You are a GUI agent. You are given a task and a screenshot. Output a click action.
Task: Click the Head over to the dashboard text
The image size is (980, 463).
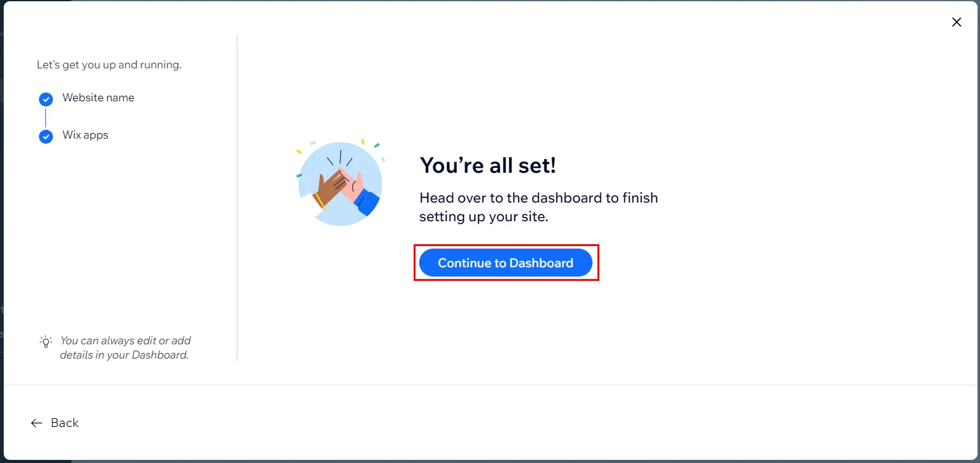point(538,207)
